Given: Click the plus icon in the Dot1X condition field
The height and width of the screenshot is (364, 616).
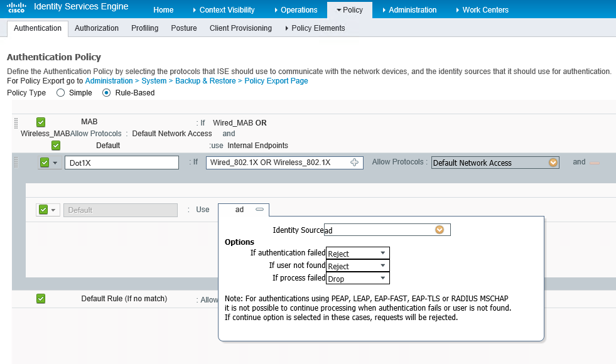Looking at the screenshot, I should [x=354, y=162].
